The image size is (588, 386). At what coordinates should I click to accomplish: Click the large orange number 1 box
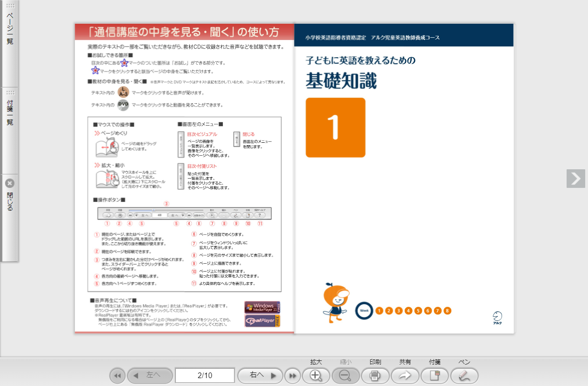(335, 127)
